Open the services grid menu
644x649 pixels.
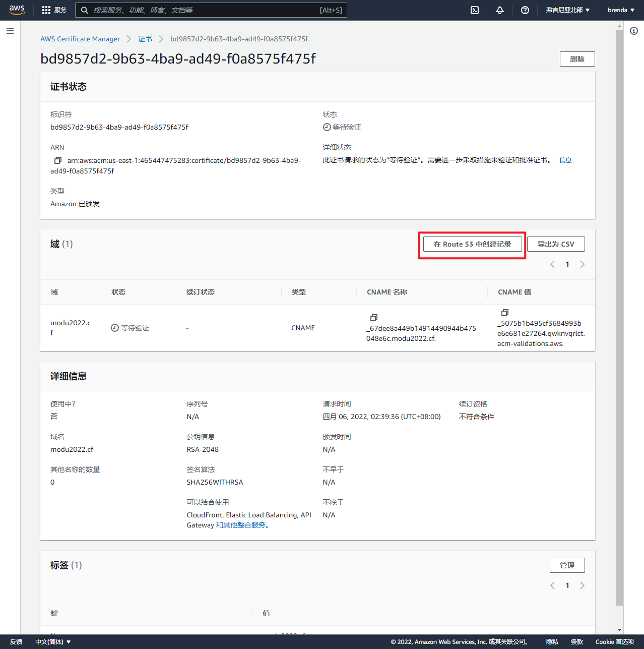click(46, 10)
